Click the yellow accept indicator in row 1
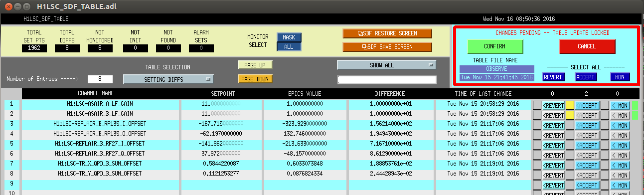This screenshot has height=195, width=644. point(570,105)
